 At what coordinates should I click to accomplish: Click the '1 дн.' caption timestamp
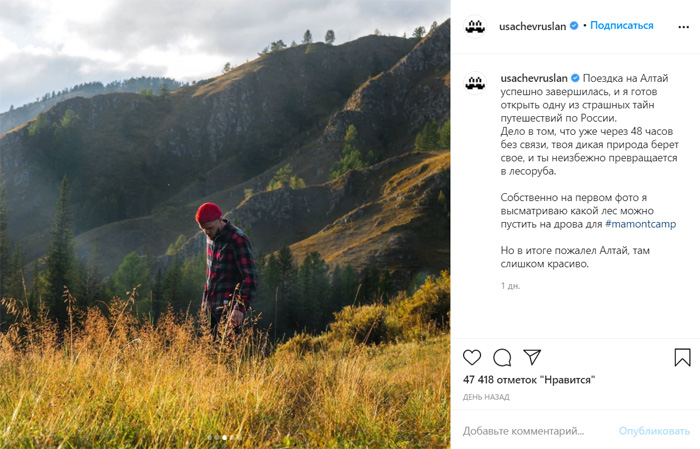(x=510, y=286)
